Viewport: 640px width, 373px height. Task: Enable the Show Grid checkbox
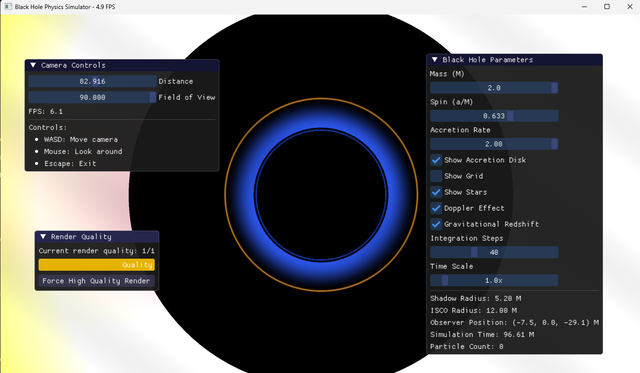[x=436, y=176]
